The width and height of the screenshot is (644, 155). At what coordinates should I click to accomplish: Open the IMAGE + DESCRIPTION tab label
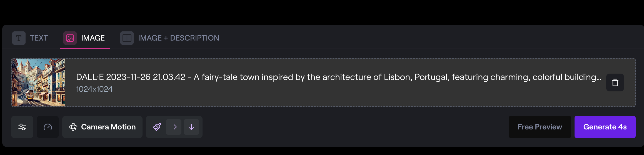[x=178, y=38]
